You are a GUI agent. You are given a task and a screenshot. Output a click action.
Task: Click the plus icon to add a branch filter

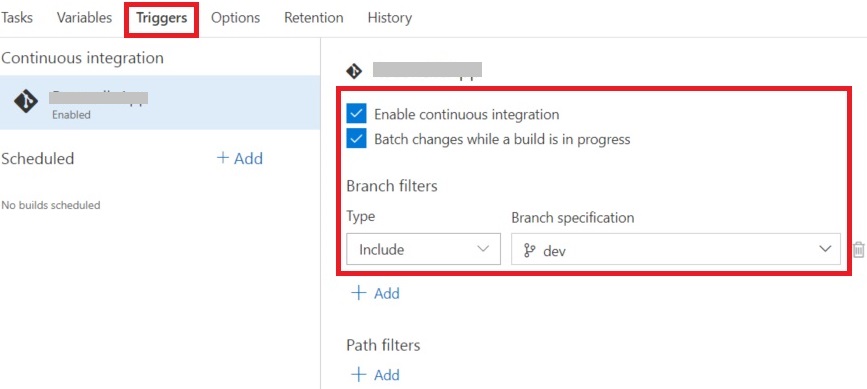(x=359, y=293)
